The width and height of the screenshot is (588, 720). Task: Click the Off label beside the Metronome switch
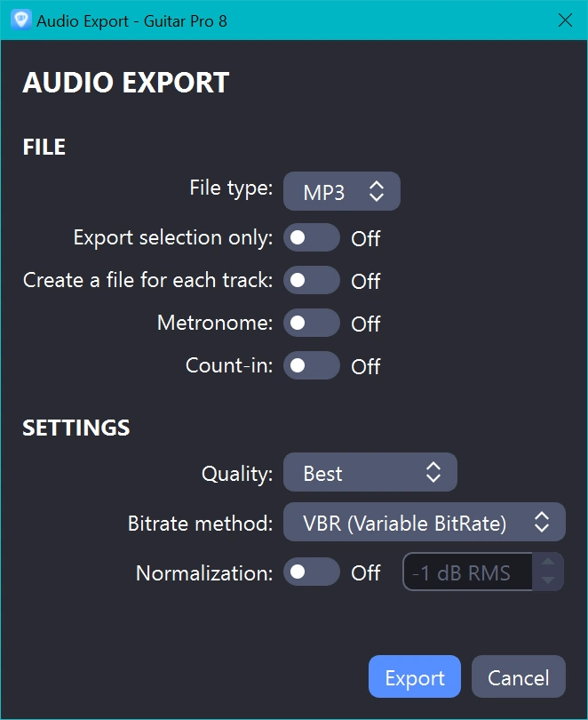[x=366, y=324]
